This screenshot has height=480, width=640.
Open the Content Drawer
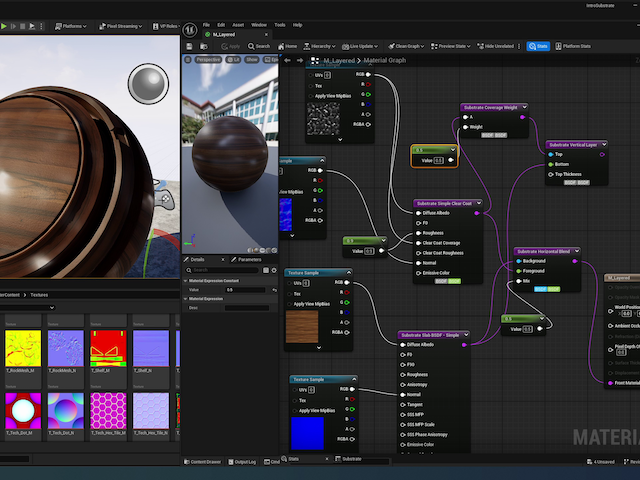tap(202, 462)
